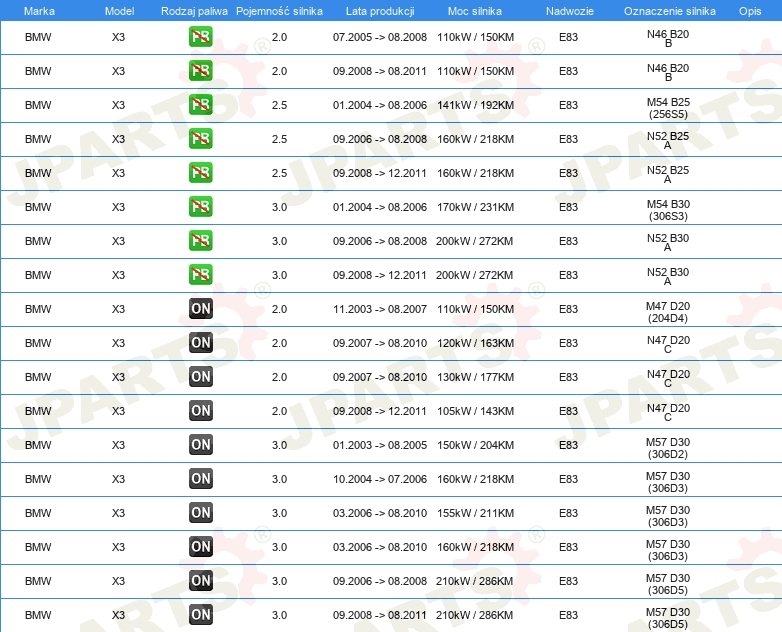The width and height of the screenshot is (782, 632).
Task: Click the Pojemność silnika column header
Action: [x=279, y=11]
